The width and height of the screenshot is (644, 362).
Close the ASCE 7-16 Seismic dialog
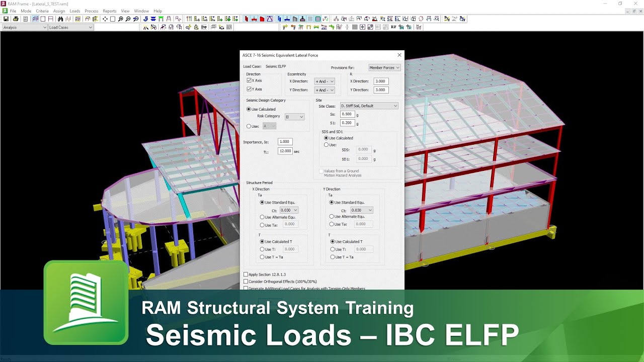click(x=399, y=55)
